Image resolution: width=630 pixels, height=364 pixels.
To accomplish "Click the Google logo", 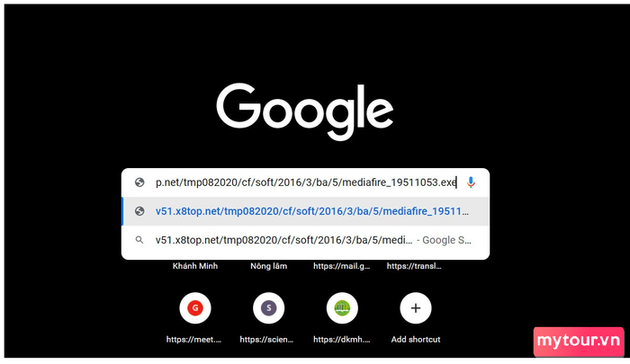I will coord(305,111).
